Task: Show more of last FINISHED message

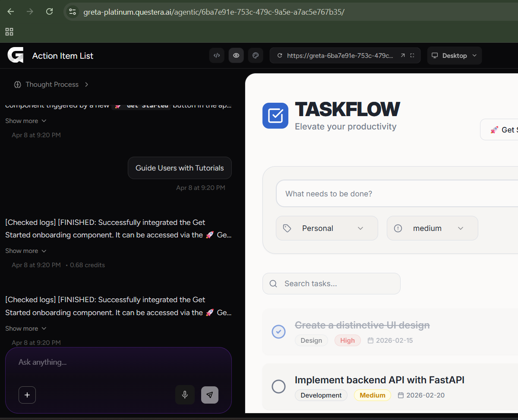Action: click(x=26, y=328)
